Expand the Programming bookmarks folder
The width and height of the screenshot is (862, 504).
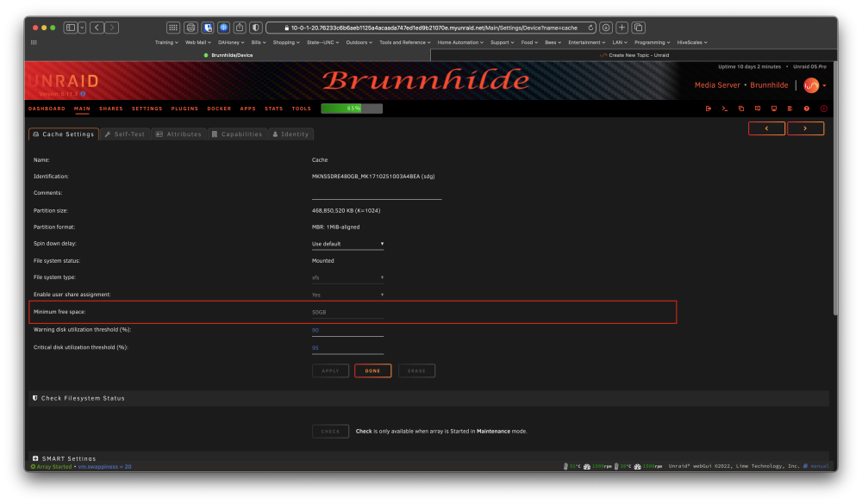click(652, 42)
